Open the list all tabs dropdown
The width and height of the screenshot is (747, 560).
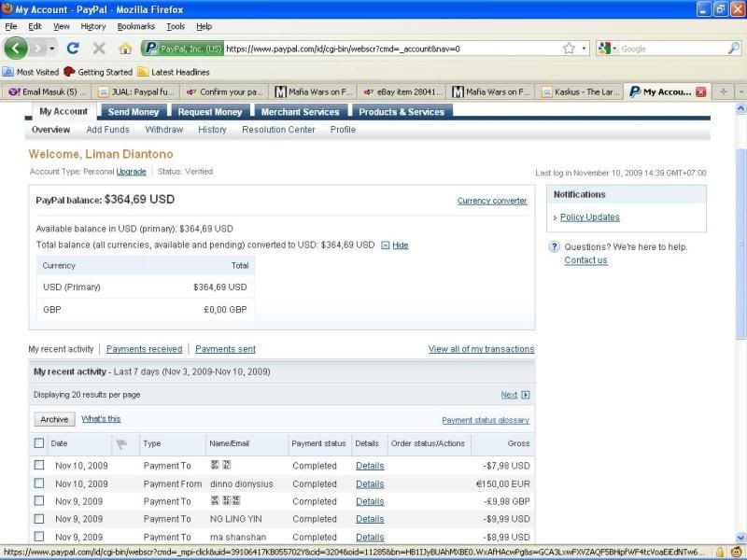740,91
